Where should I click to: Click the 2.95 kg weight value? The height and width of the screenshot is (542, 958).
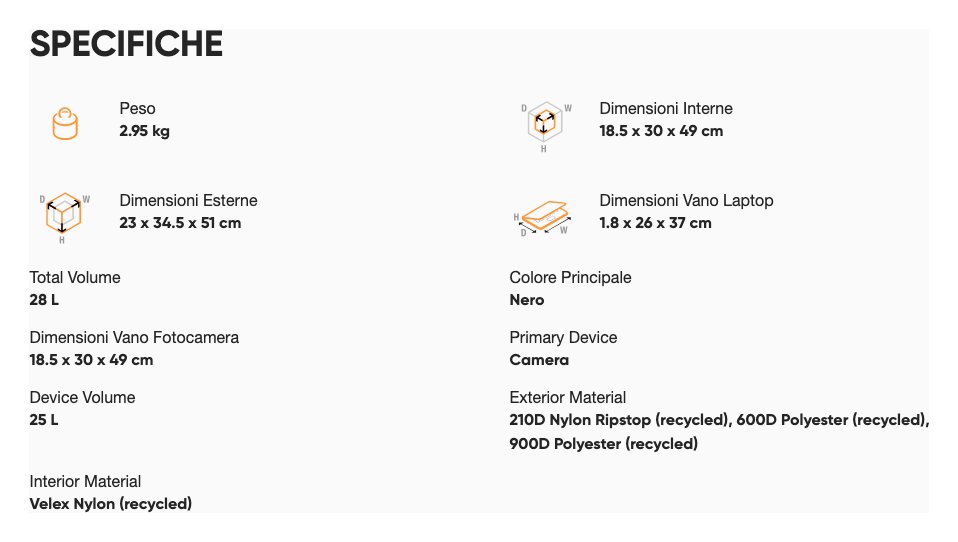[x=144, y=131]
